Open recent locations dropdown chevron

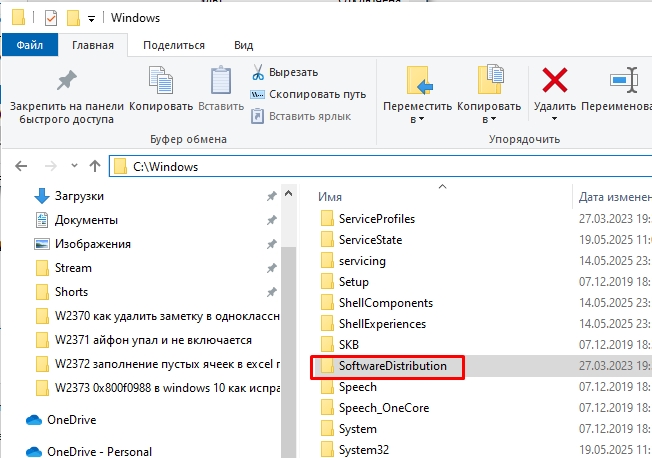coord(74,166)
